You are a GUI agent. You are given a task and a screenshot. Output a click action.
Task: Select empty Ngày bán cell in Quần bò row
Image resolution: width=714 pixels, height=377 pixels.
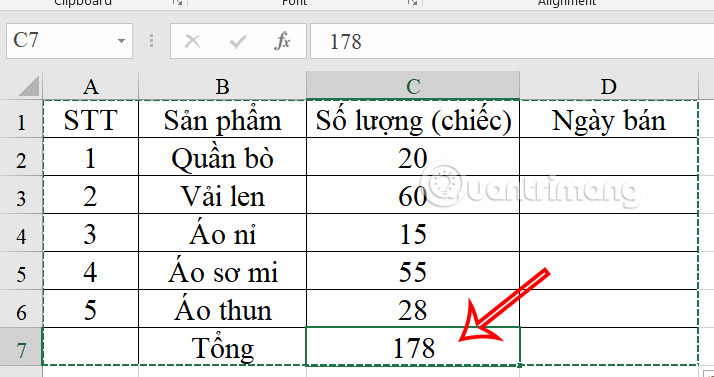coord(609,157)
